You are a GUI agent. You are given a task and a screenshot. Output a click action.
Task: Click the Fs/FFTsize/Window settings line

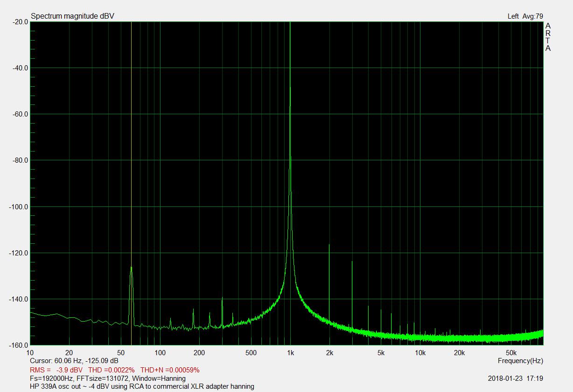(x=108, y=378)
